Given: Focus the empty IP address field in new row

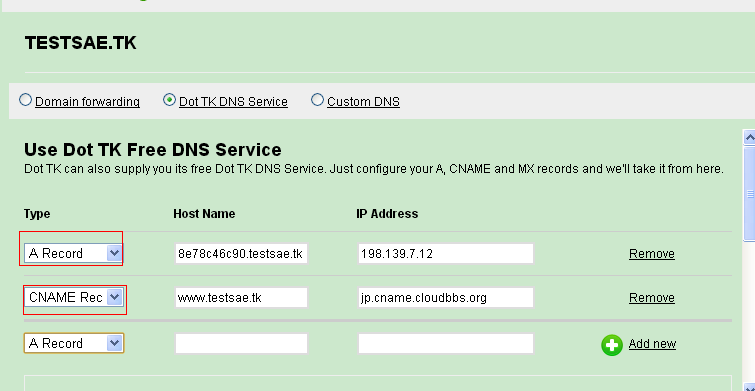Looking at the screenshot, I should pos(445,343).
